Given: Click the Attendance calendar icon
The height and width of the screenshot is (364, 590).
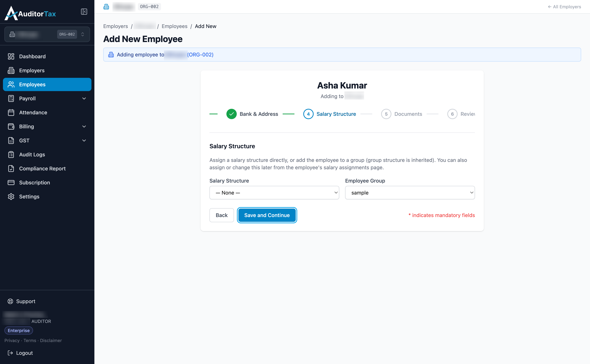Looking at the screenshot, I should pyautogui.click(x=11, y=112).
